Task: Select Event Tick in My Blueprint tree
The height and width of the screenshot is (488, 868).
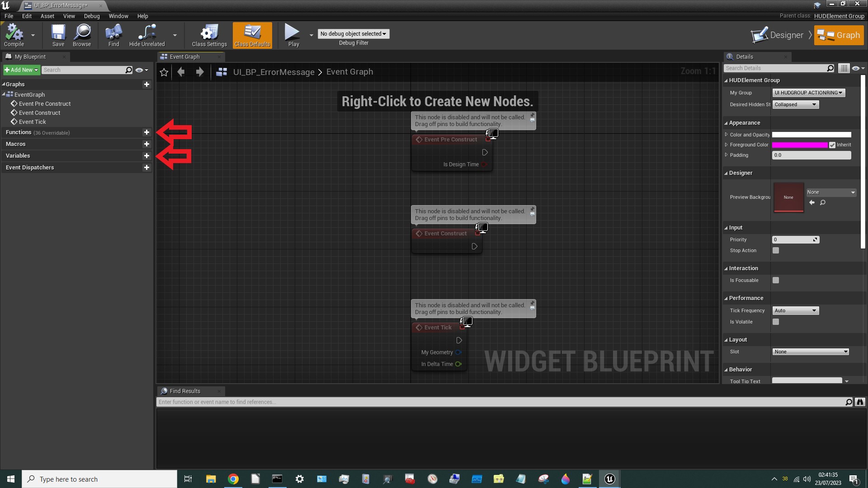Action: (32, 122)
